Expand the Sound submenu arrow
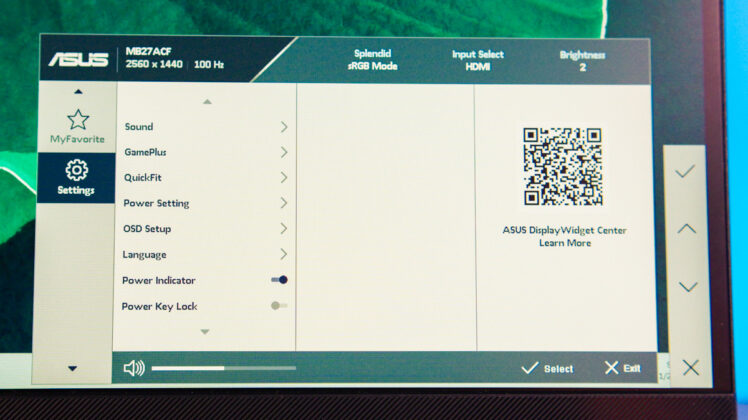 (x=284, y=126)
